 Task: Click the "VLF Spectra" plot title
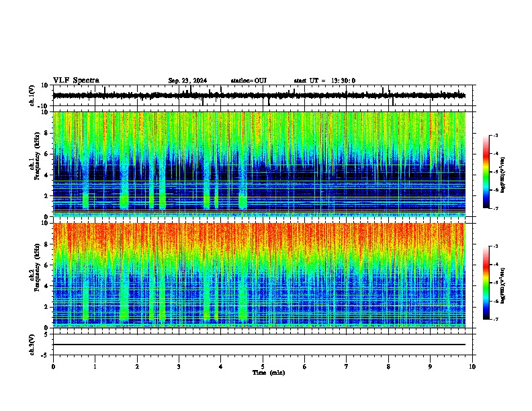(76, 81)
